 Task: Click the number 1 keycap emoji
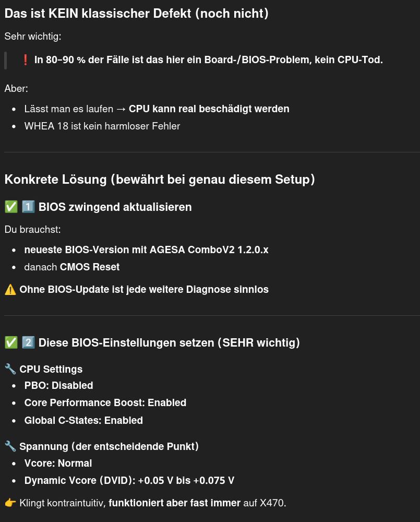pos(28,207)
